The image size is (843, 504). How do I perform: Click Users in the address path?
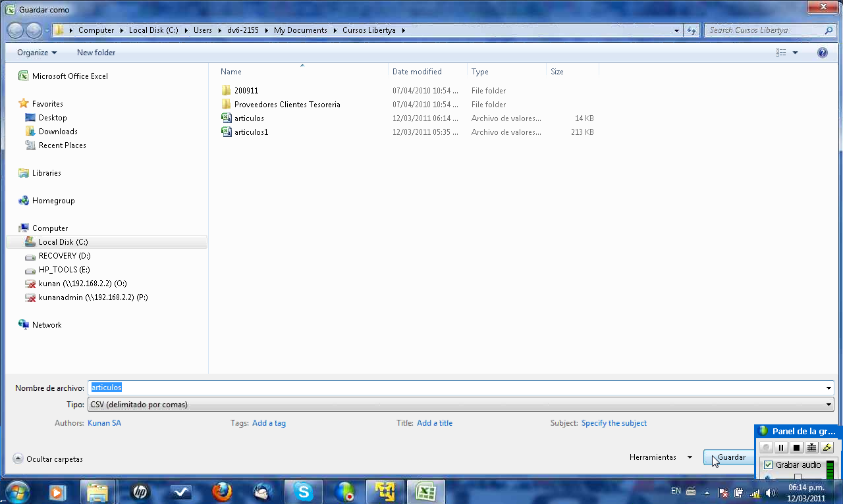click(x=203, y=30)
